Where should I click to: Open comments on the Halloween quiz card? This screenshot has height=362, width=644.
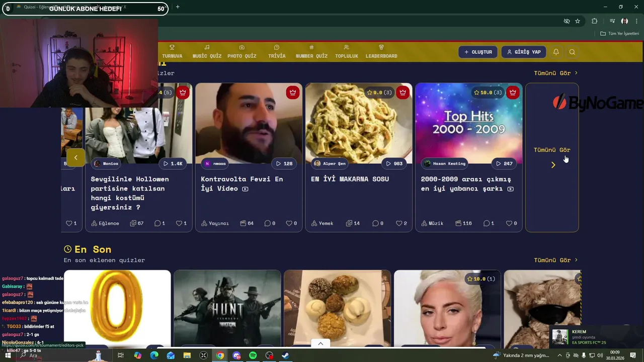click(x=159, y=223)
